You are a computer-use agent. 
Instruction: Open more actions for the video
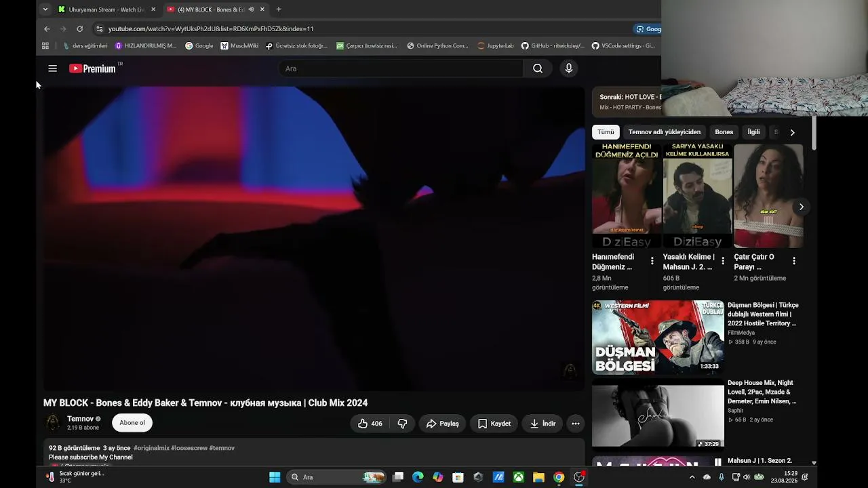575,424
